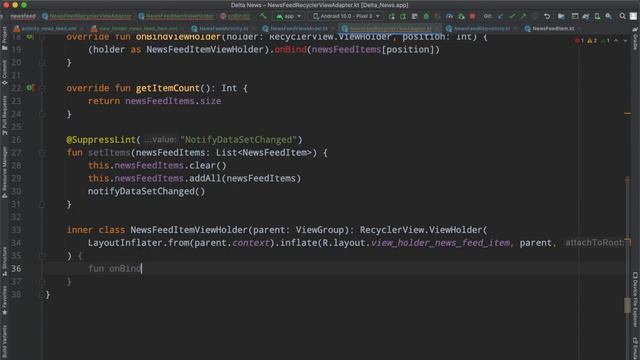Image resolution: width=640 pixels, height=360 pixels.
Task: Click the yellow warning count indicator
Action: click(592, 40)
